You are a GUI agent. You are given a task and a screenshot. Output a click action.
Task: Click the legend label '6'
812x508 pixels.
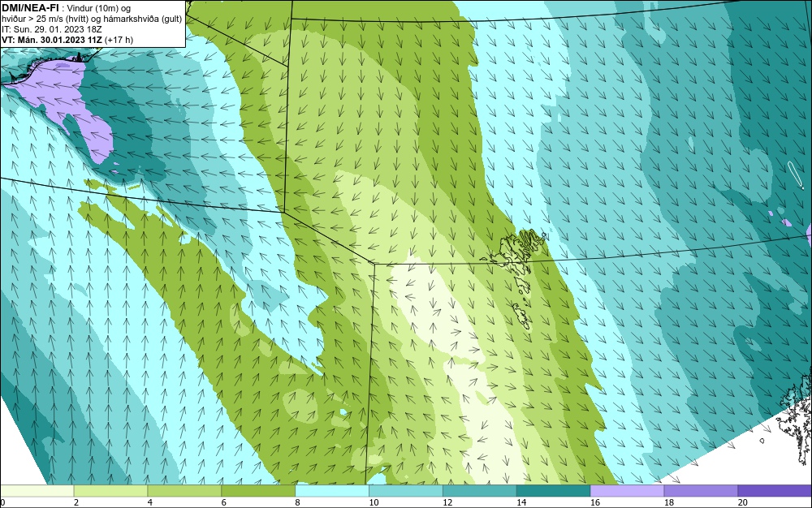click(x=224, y=502)
